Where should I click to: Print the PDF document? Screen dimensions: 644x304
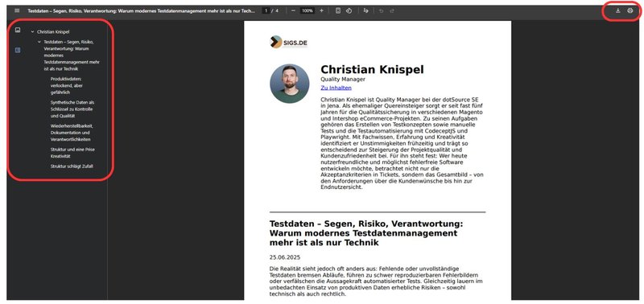[x=630, y=10]
